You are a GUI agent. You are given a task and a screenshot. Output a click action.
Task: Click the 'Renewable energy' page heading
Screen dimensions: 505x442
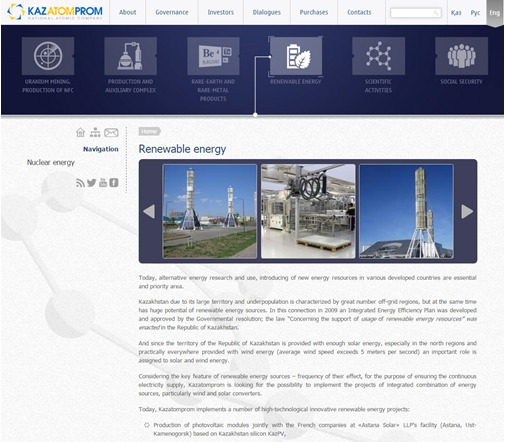point(182,149)
